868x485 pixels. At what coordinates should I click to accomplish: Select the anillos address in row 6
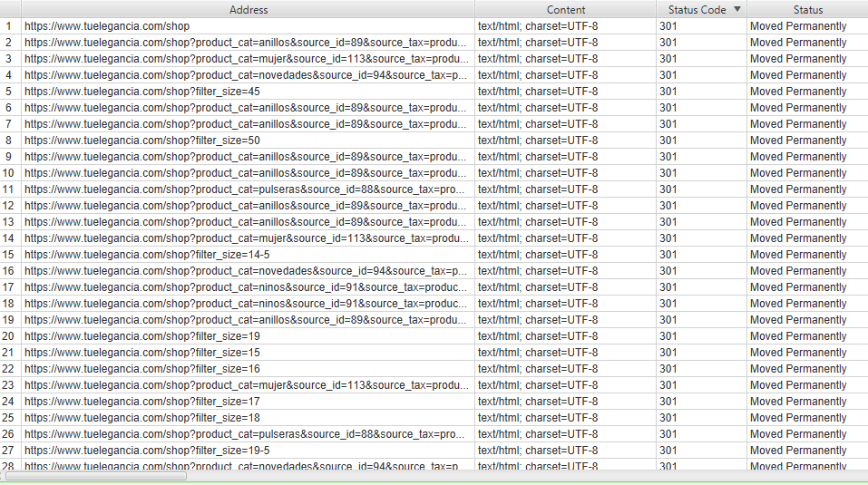click(x=245, y=108)
